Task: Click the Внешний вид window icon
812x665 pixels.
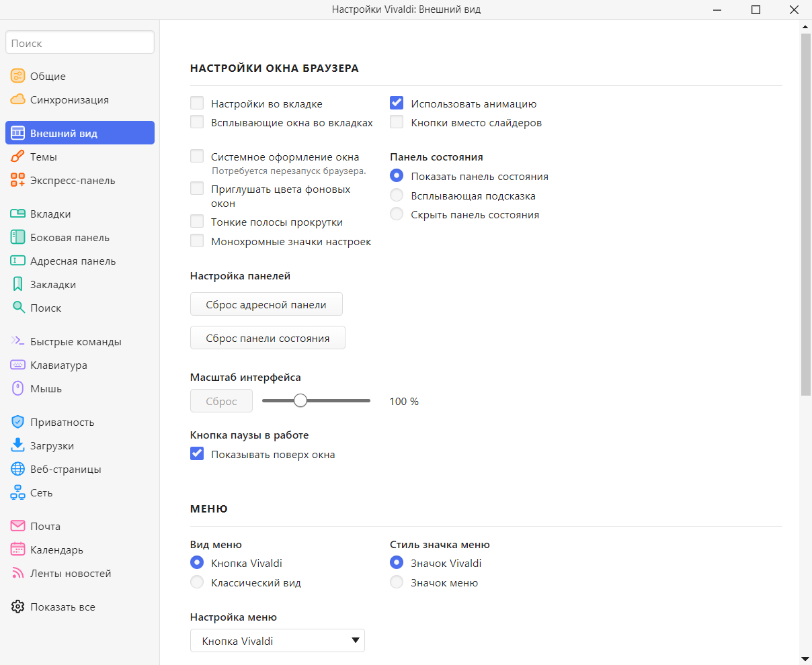Action: coord(18,133)
